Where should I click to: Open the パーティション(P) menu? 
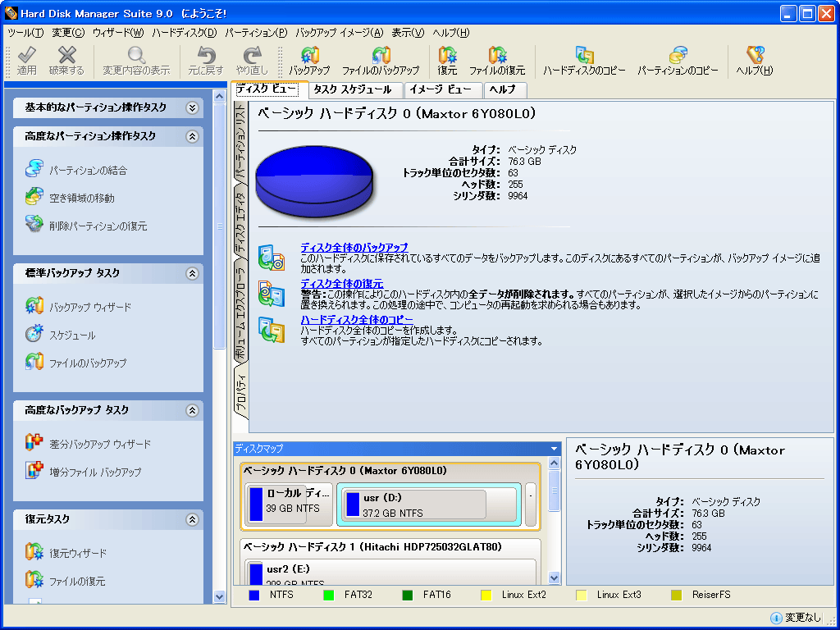(x=256, y=33)
